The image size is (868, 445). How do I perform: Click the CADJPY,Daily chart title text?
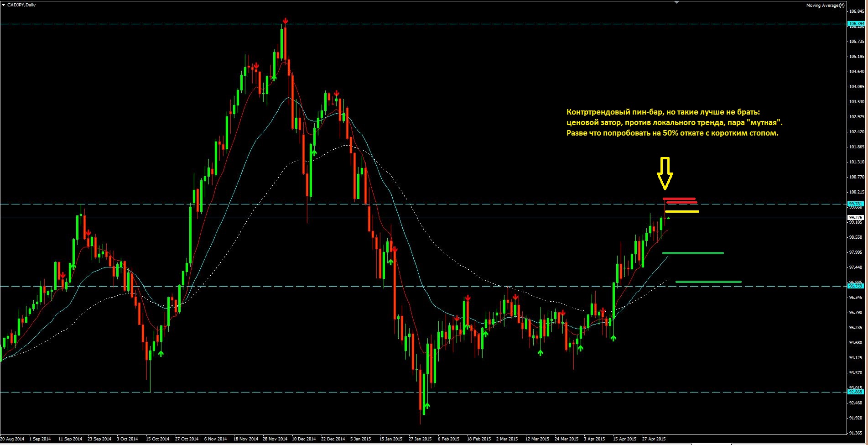[21, 5]
